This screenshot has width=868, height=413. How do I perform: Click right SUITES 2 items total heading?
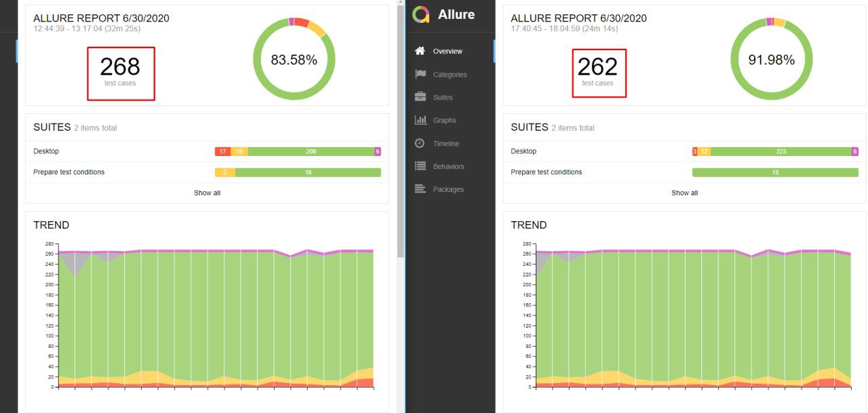(553, 127)
